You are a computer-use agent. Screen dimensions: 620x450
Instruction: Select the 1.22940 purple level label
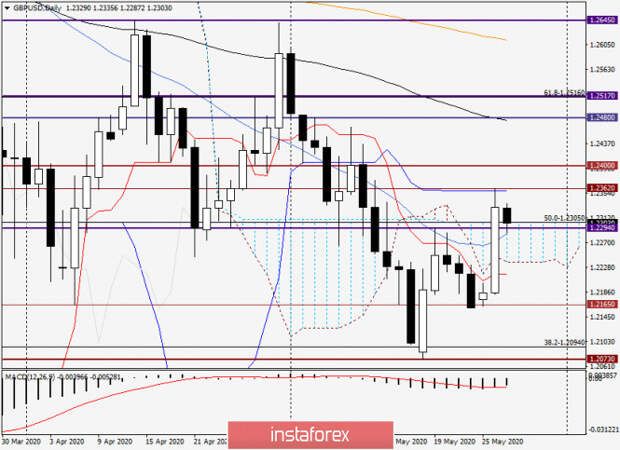602,228
